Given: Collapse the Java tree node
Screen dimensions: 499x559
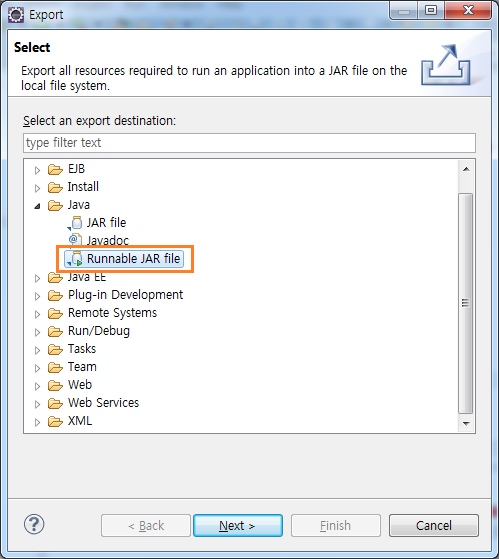Looking at the screenshot, I should pos(37,206).
